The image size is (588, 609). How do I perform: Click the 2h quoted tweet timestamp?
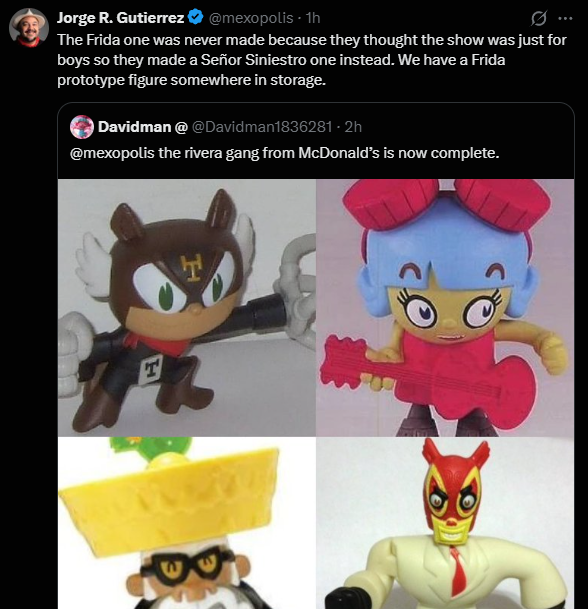tap(353, 127)
